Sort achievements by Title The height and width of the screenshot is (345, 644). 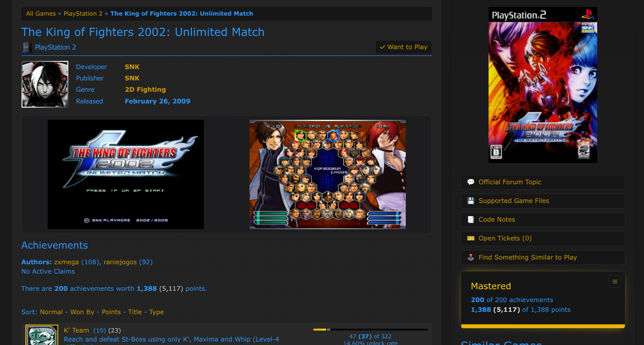135,312
